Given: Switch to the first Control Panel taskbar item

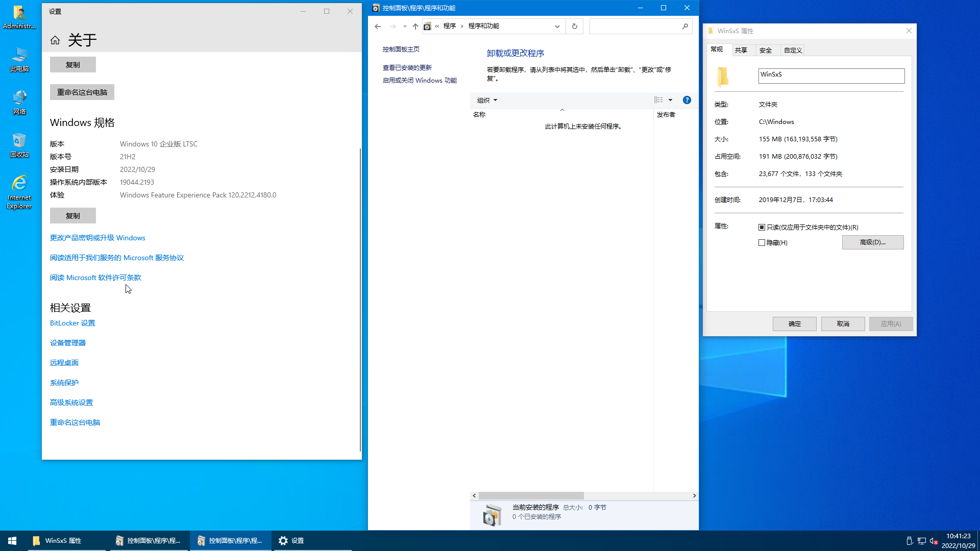Looking at the screenshot, I should [148, 540].
